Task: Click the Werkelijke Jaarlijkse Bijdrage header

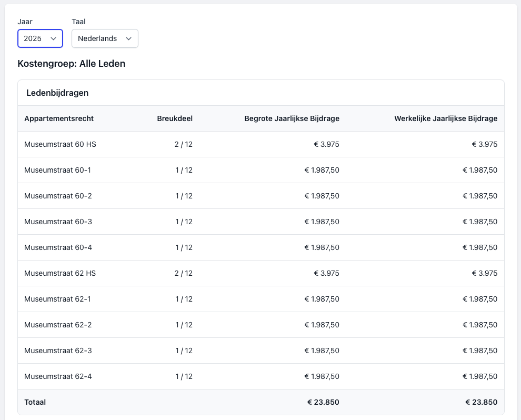Action: click(445, 118)
